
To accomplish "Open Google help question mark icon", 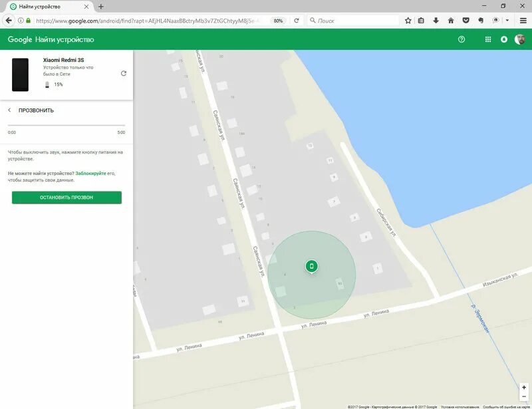I will (x=462, y=39).
